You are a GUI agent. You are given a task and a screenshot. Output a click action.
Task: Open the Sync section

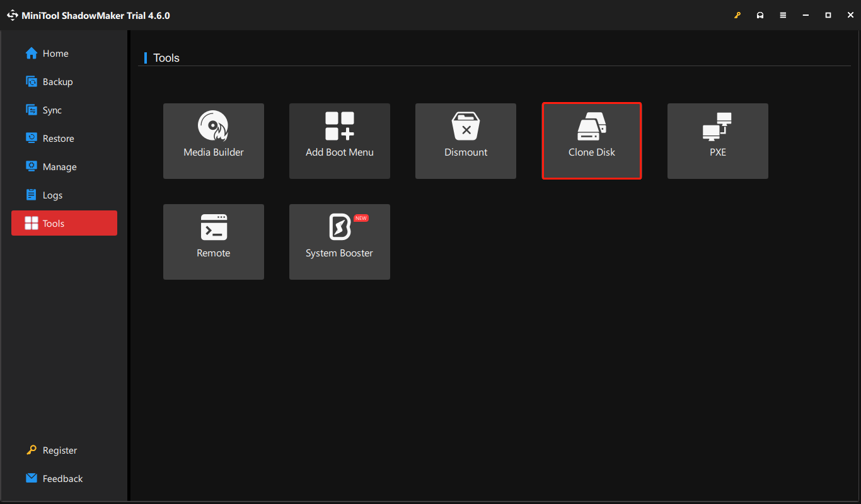pos(64,110)
